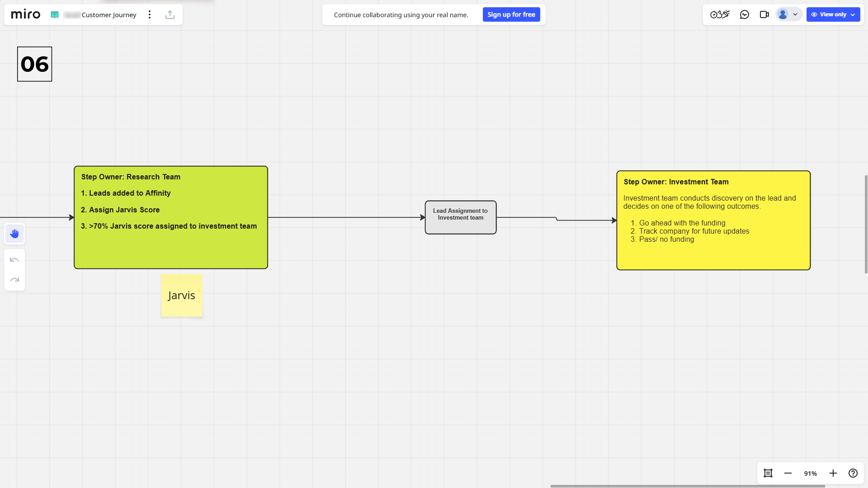Zoom out with the minus button
868x488 pixels.
click(x=788, y=473)
